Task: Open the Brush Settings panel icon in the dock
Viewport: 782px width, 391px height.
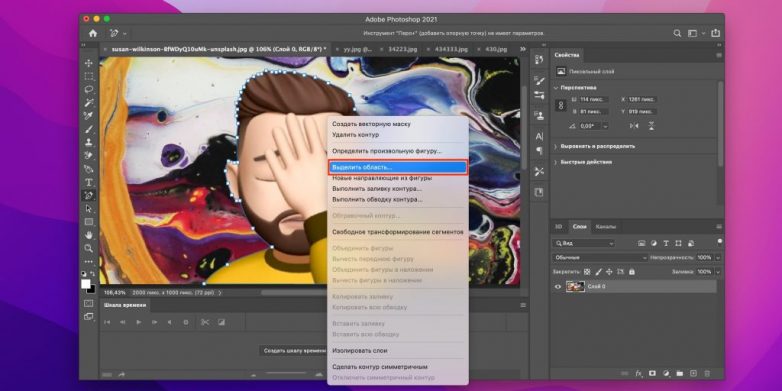Action: [539, 80]
